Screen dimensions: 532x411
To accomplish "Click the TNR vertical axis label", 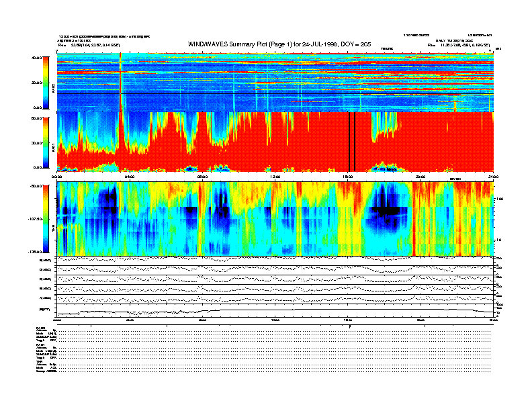I will click(53, 230).
